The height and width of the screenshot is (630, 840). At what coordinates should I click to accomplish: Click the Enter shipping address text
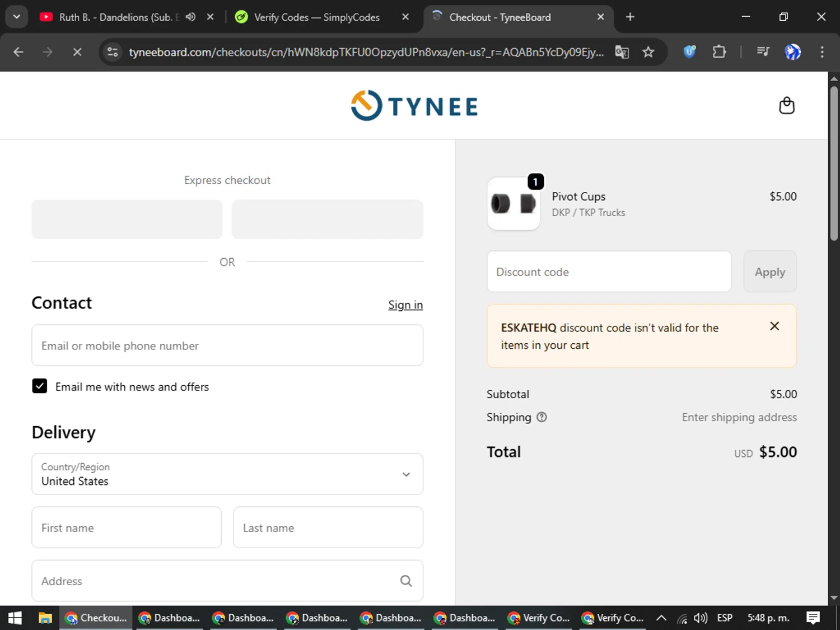[x=739, y=417]
